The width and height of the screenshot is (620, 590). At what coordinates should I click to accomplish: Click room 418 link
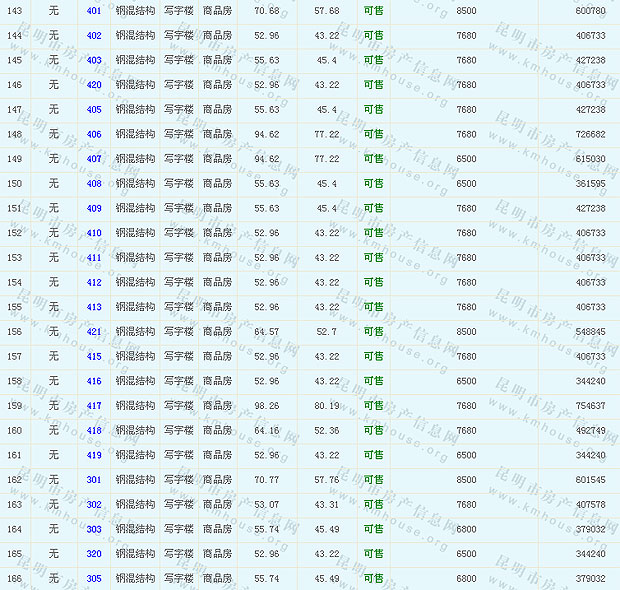94,430
